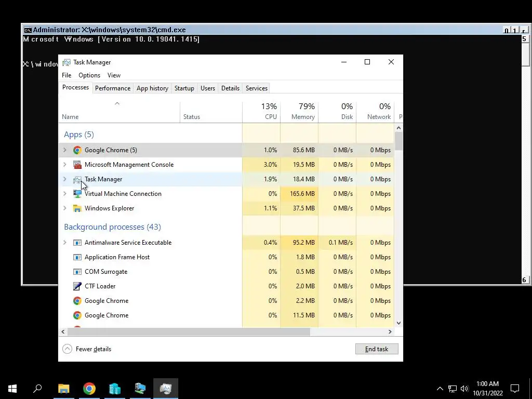Switch to the Performance tab
The height and width of the screenshot is (399, 532).
(x=113, y=88)
